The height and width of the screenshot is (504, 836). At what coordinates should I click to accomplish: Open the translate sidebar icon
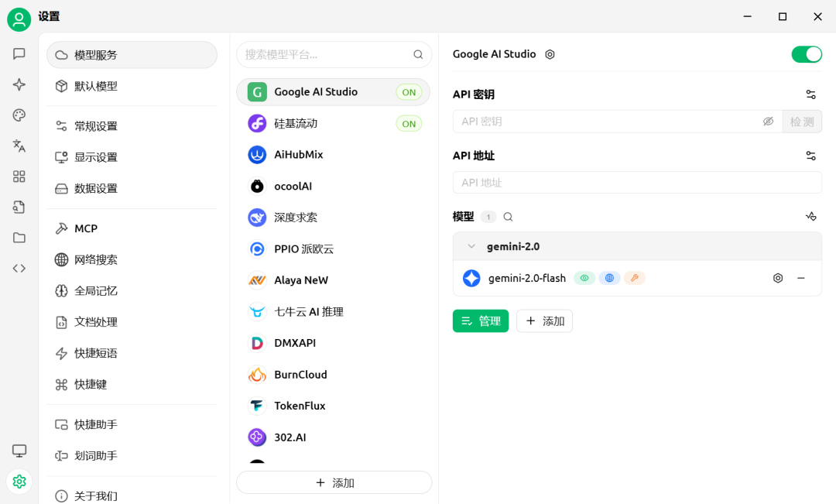pyautogui.click(x=19, y=146)
